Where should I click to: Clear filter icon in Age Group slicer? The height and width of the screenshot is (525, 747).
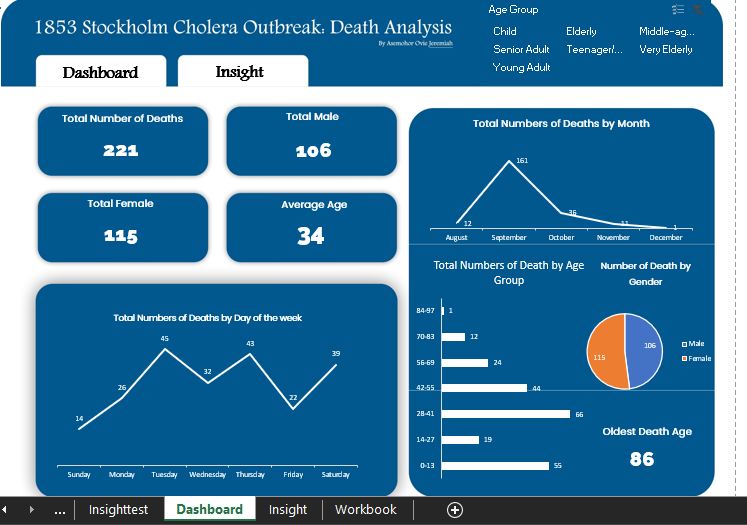pos(697,9)
